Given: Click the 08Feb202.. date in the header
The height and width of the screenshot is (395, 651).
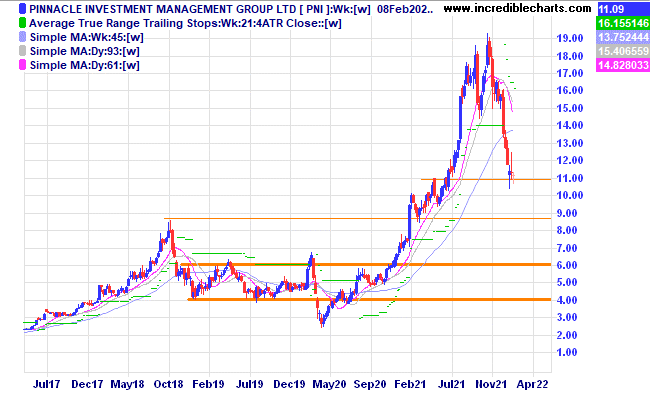Looking at the screenshot, I should 405,9.
